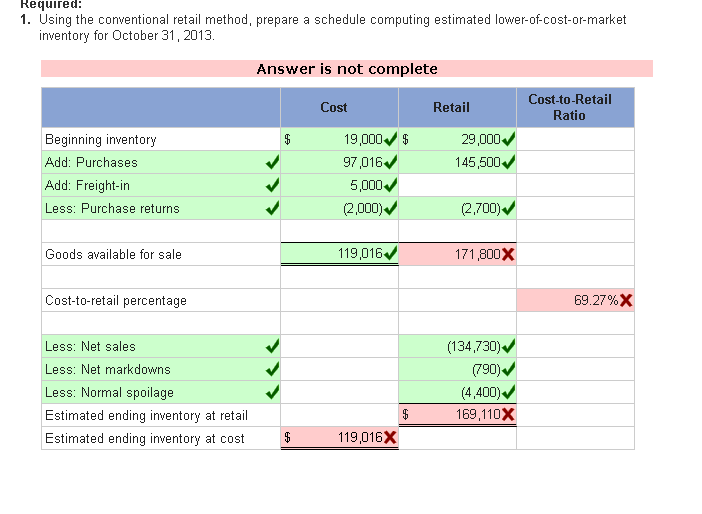Screen dimensions: 702x514
Task: Select the Less: Net markdowns label
Action: (x=108, y=369)
